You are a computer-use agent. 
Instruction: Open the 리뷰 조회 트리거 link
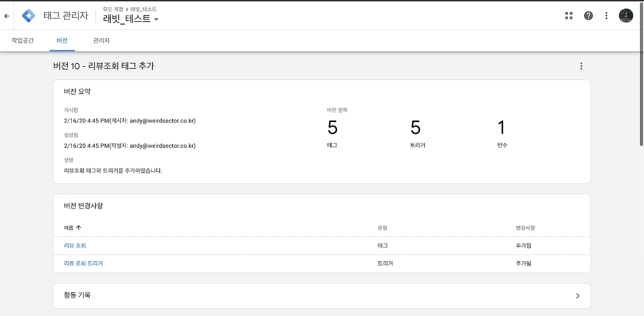pos(84,263)
